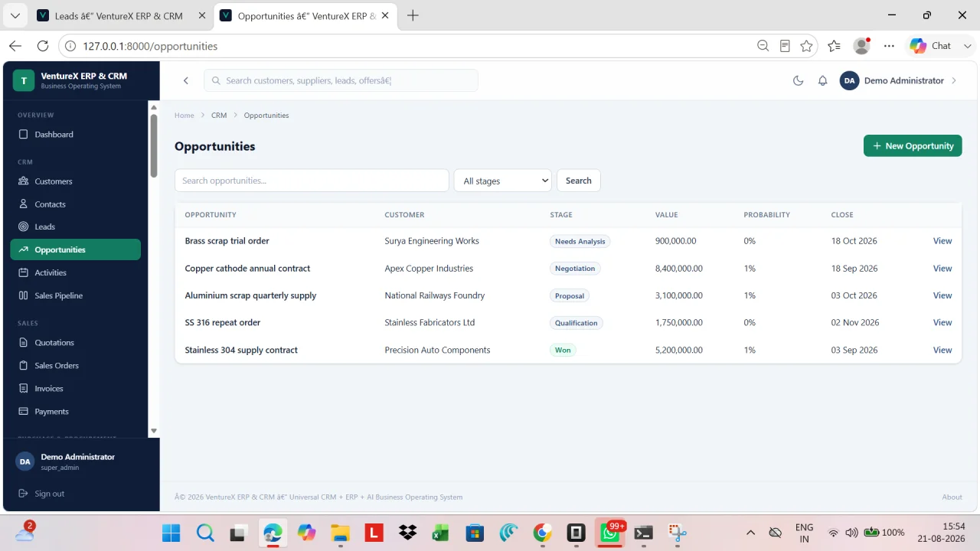Viewport: 980px width, 551px height.
Task: Click the browser refresh icon
Action: [x=43, y=46]
